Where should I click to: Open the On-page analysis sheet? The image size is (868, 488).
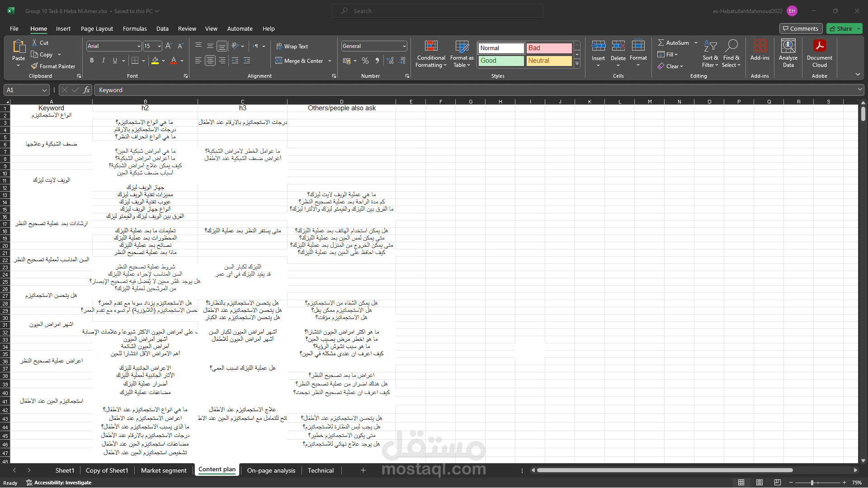pos(271,470)
